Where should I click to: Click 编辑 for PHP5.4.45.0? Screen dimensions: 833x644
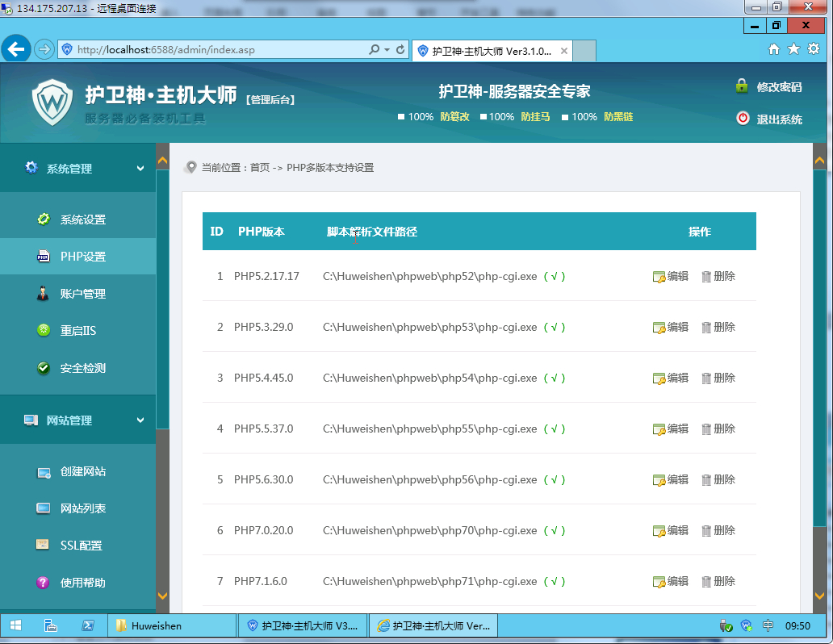point(678,378)
